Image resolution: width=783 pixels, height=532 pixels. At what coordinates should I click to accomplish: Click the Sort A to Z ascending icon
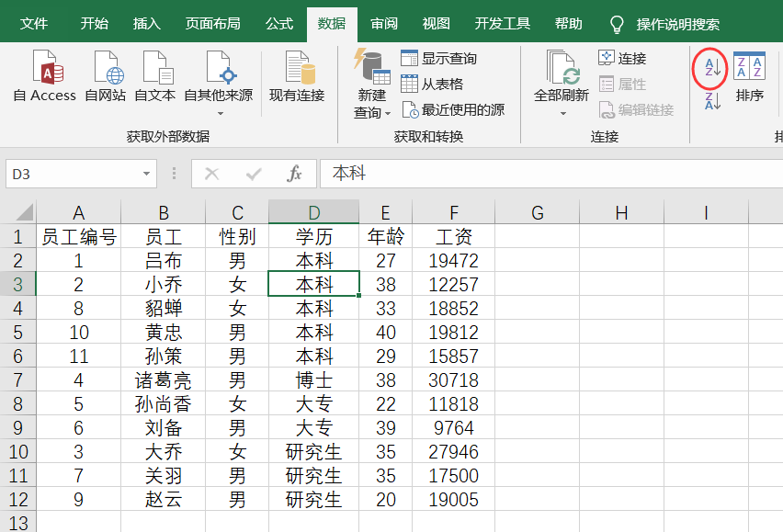pyautogui.click(x=712, y=68)
